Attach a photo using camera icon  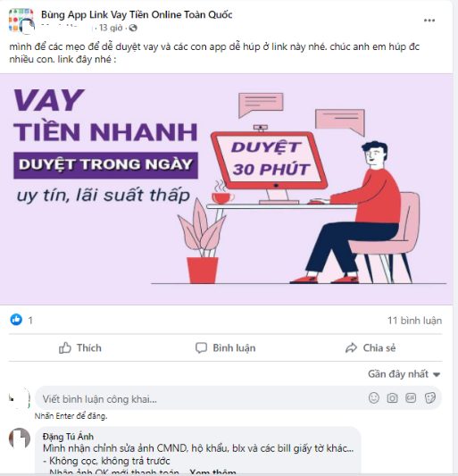pyautogui.click(x=392, y=397)
